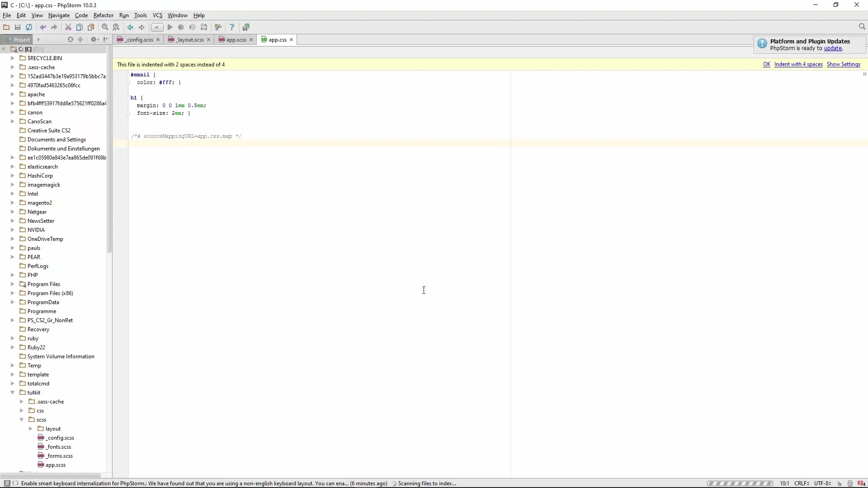Expand the apache folder
This screenshot has width=868, height=488.
click(x=13, y=94)
